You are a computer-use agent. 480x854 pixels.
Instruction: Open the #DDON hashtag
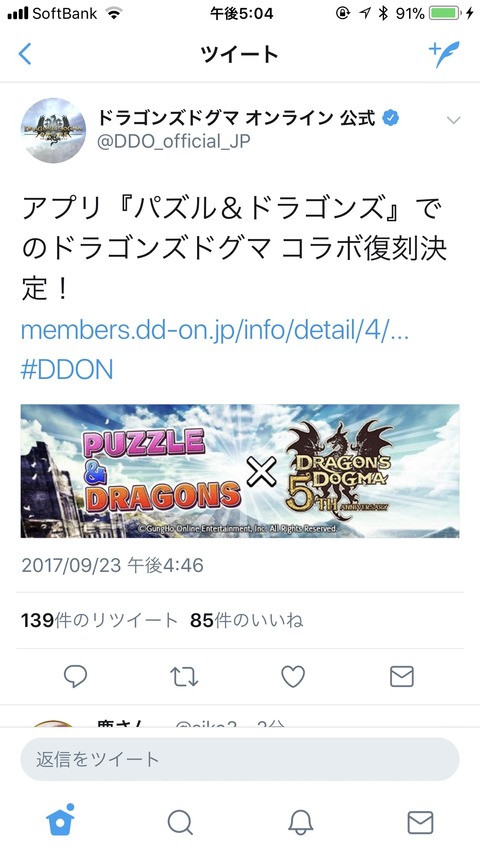pyautogui.click(x=67, y=370)
